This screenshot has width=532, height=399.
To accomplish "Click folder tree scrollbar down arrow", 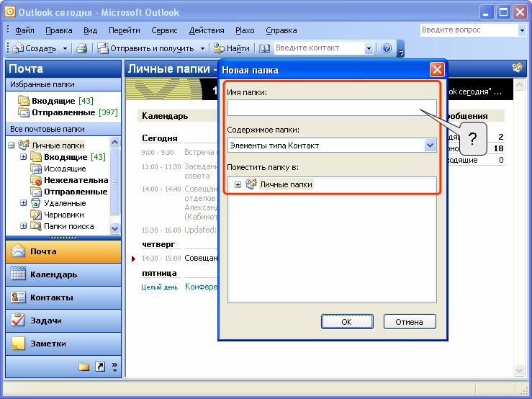I will pos(114,229).
